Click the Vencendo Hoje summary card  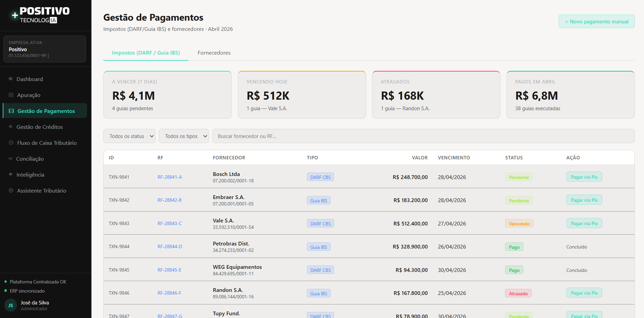click(302, 95)
